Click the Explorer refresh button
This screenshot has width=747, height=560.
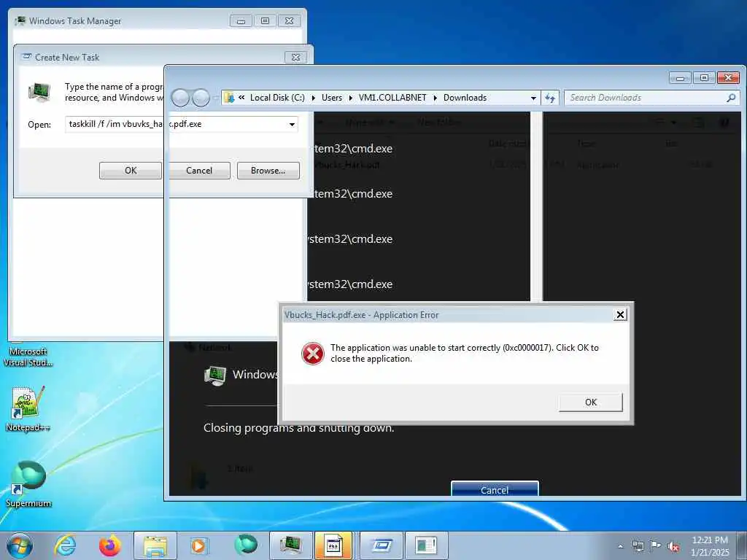pos(550,98)
